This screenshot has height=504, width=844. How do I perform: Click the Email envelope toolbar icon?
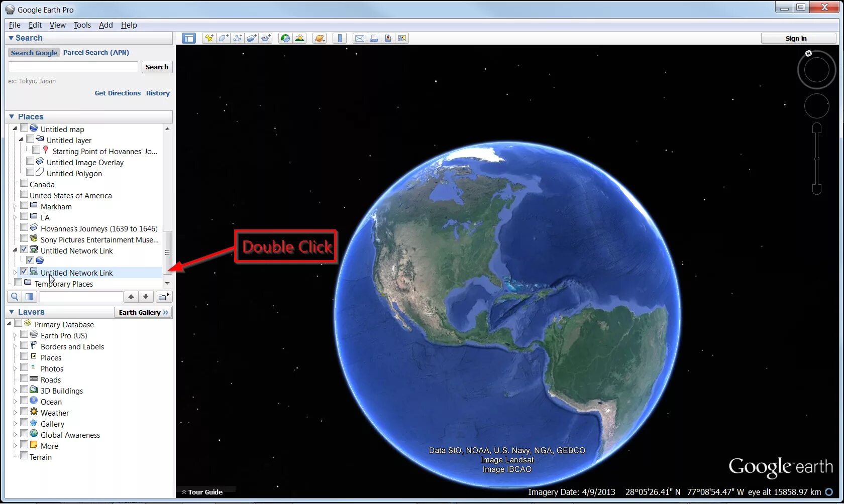point(359,38)
